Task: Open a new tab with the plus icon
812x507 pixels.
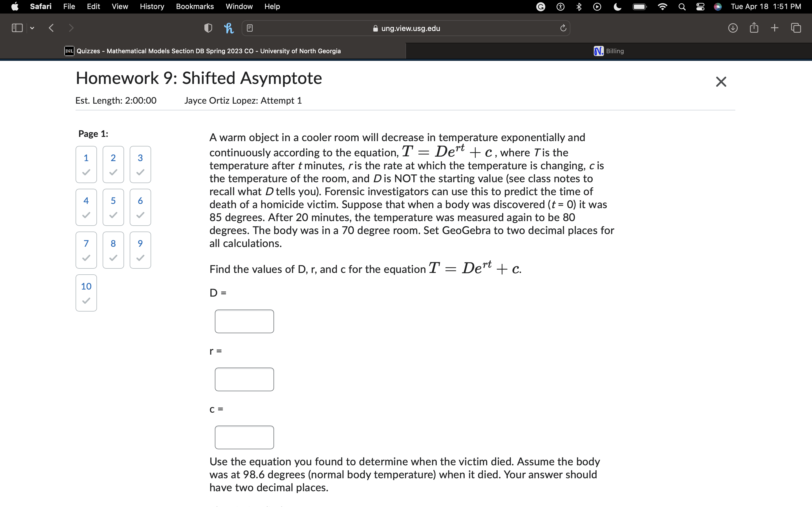Action: [x=775, y=28]
